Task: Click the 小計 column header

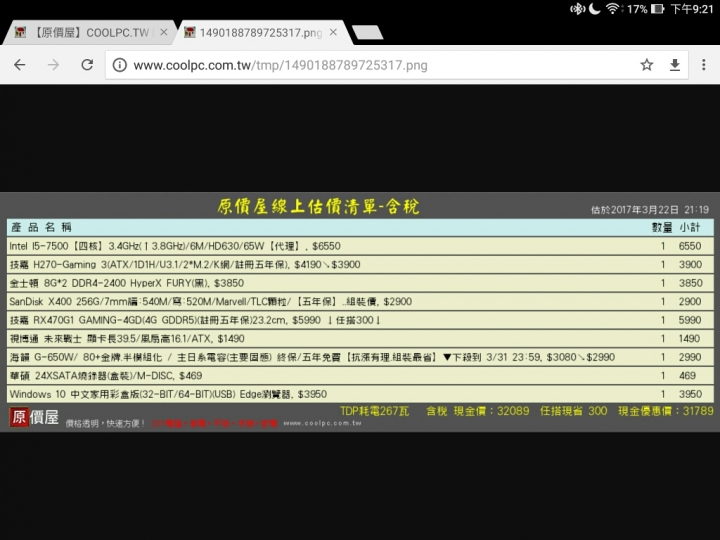Action: tap(690, 227)
